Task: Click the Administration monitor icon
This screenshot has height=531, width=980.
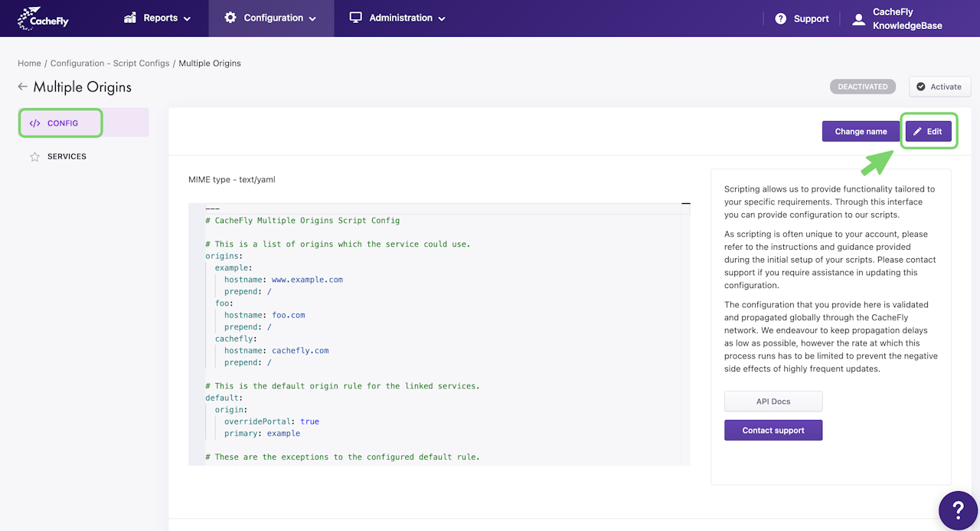Action: click(x=356, y=18)
